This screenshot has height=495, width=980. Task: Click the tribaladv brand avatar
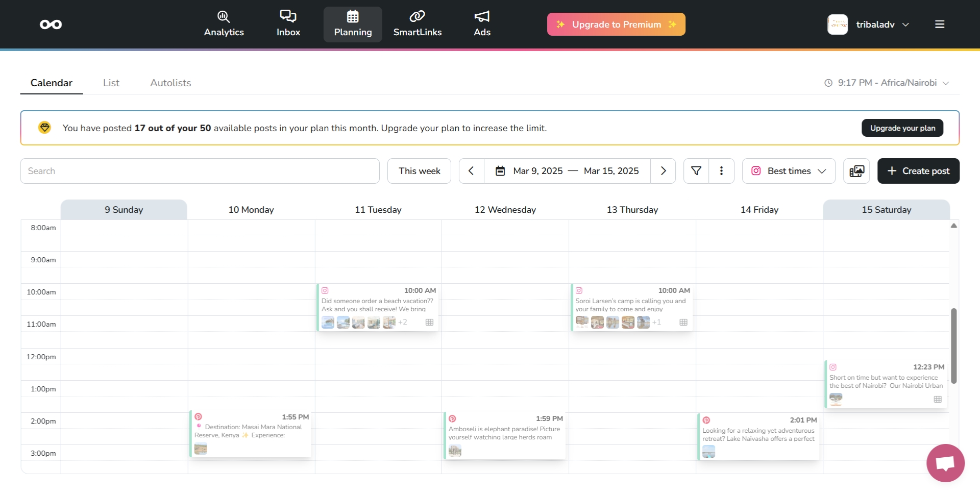pos(838,24)
